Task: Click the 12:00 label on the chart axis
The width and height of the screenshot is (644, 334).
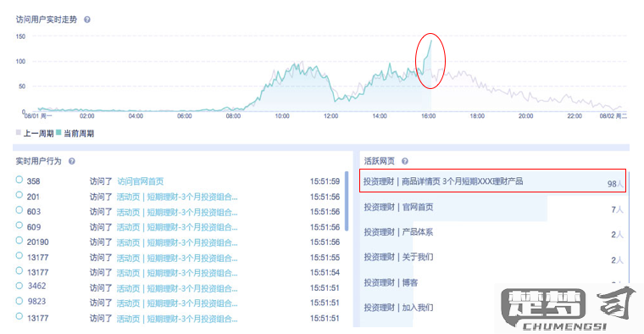Action: [331, 116]
